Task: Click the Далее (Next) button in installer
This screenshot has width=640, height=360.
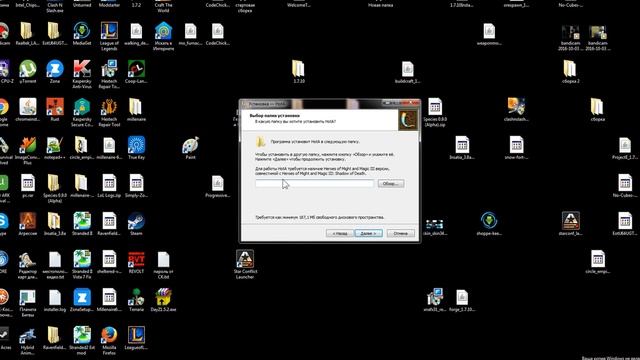Action: click(369, 233)
